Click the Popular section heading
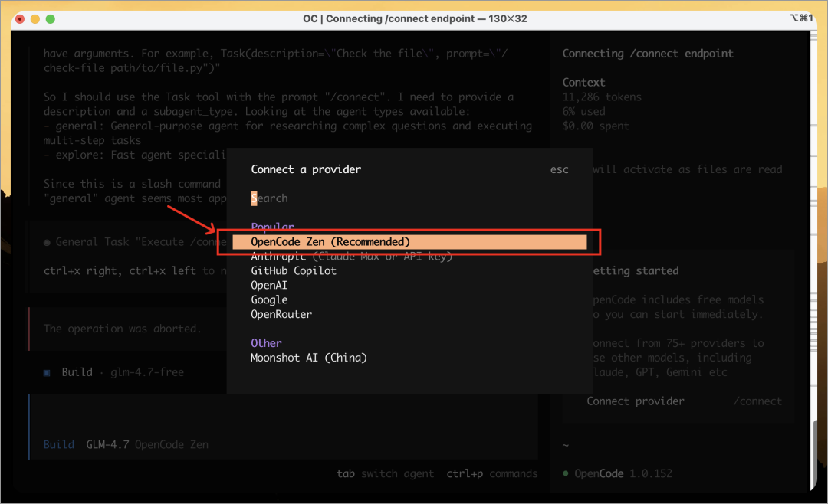The image size is (828, 504). click(272, 227)
